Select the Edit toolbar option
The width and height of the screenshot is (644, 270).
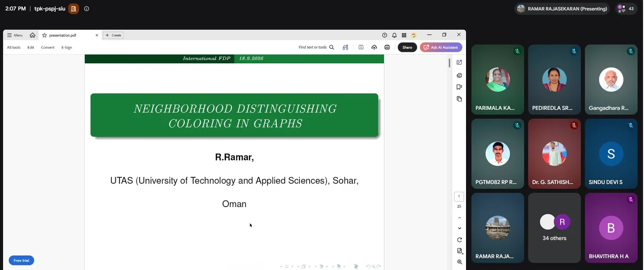coord(31,47)
